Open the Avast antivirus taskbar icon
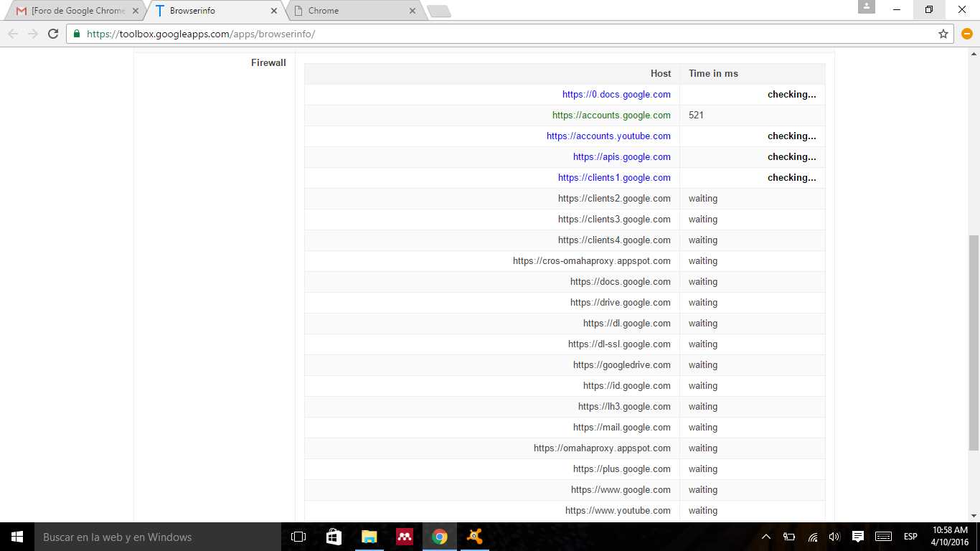 [474, 537]
